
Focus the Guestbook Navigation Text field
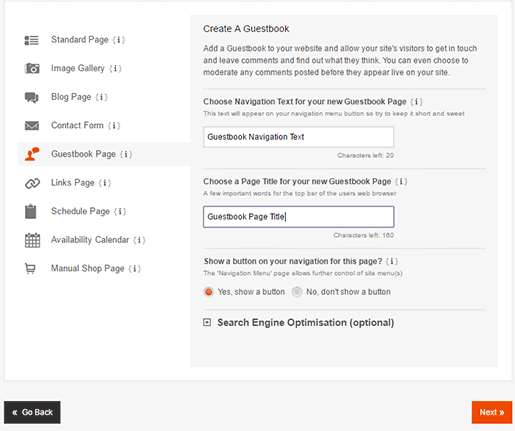point(298,137)
